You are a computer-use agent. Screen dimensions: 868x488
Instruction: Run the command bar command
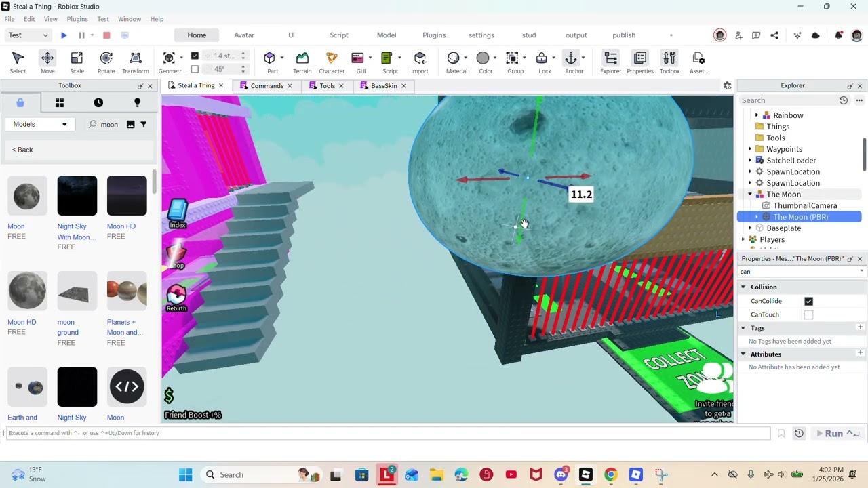(x=838, y=434)
